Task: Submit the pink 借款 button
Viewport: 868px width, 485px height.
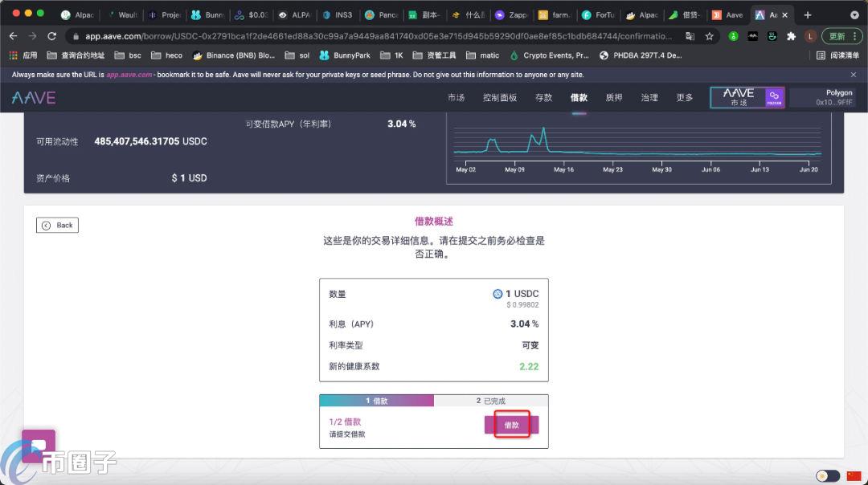Action: [x=511, y=425]
